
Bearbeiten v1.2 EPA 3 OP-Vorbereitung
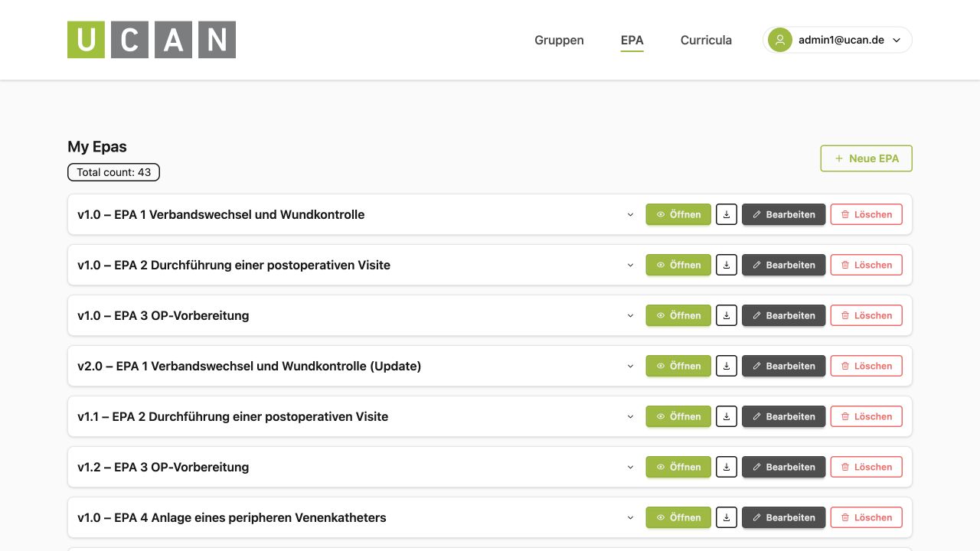tap(784, 467)
